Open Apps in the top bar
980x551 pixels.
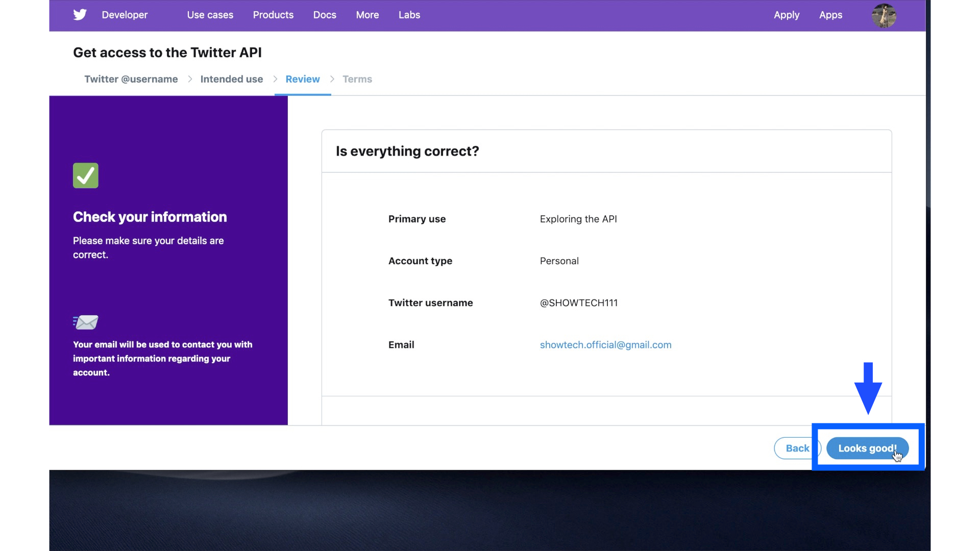point(830,15)
